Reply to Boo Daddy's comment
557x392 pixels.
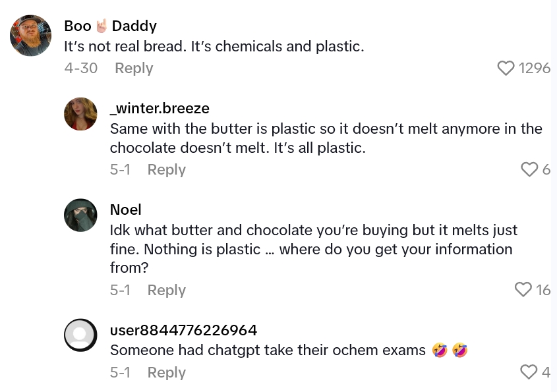[134, 69]
